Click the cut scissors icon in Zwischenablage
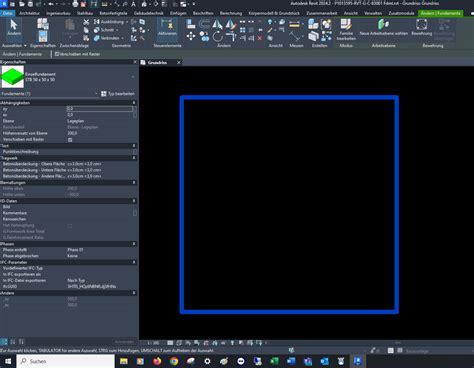This screenshot has height=368, width=474. 86,22
